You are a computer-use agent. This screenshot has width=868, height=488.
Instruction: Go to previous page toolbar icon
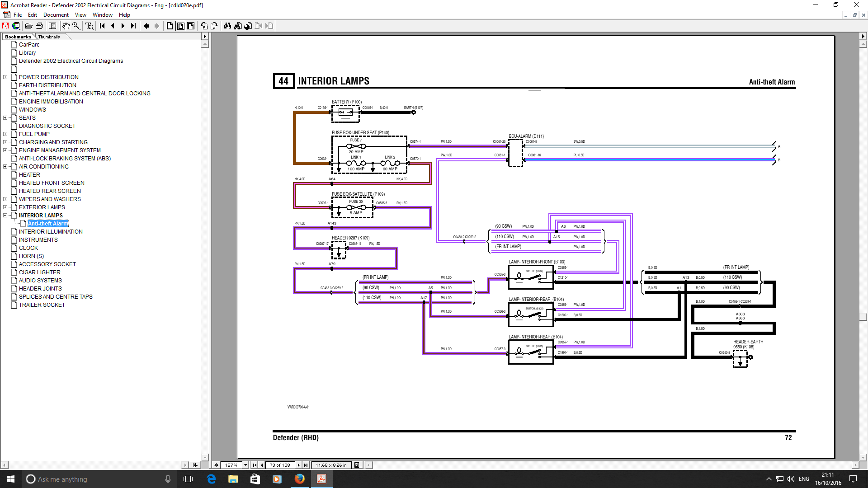(x=113, y=26)
